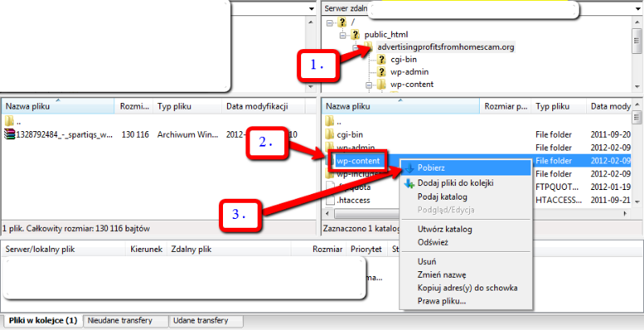This screenshot has width=644, height=330.
Task: Click the Pobierz download arrow icon
Action: click(x=409, y=169)
